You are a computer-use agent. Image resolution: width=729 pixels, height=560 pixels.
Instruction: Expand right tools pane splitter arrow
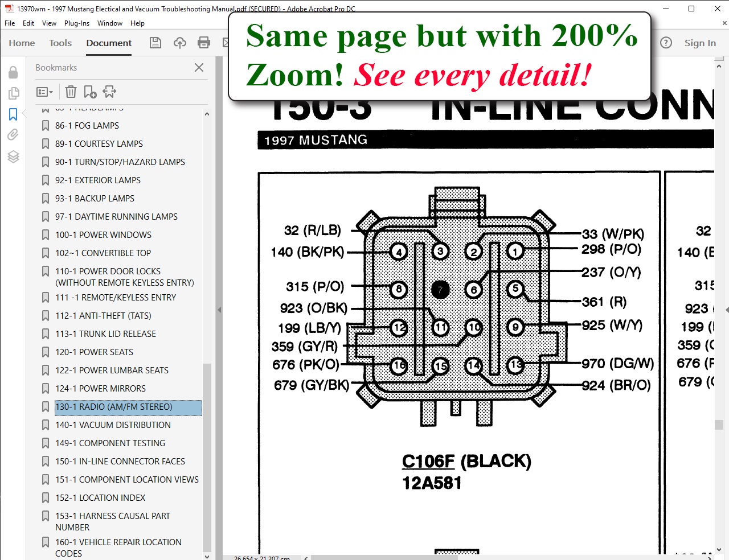727,310
